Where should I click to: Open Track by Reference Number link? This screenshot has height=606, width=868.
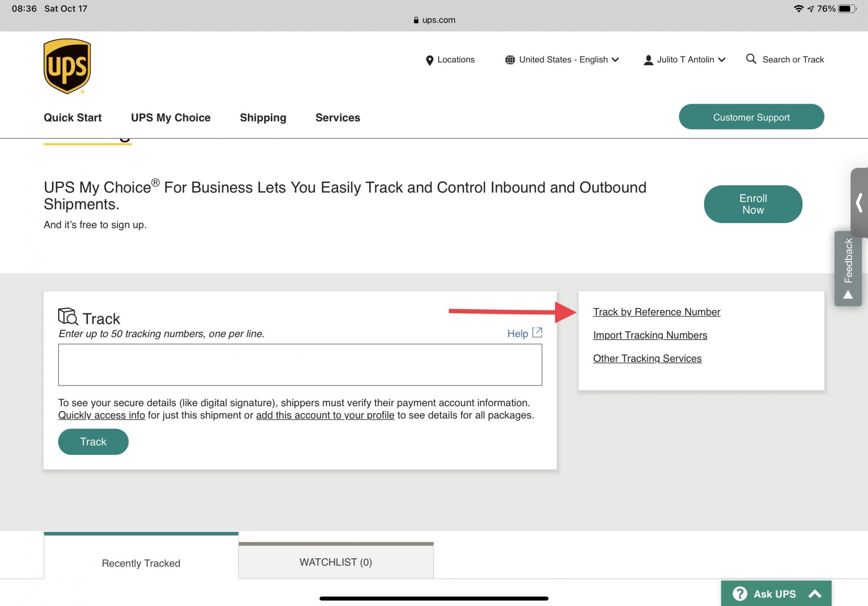[657, 312]
